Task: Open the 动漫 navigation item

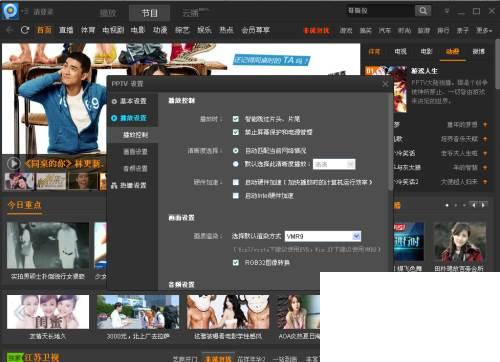Action: coord(160,30)
